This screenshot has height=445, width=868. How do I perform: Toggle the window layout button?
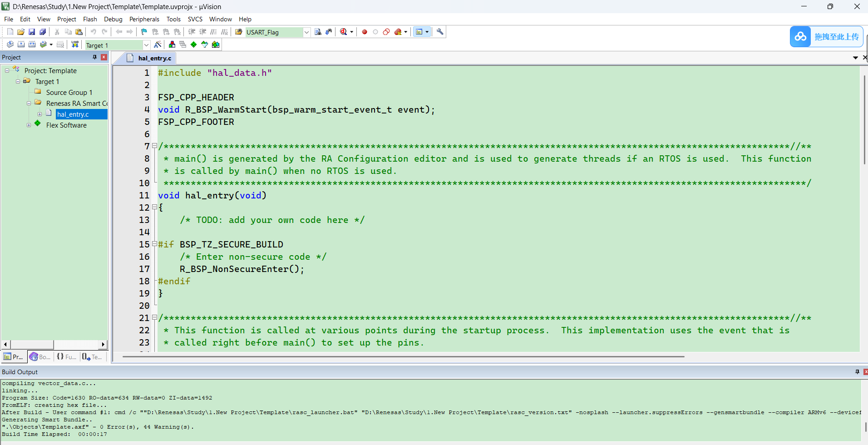(419, 32)
